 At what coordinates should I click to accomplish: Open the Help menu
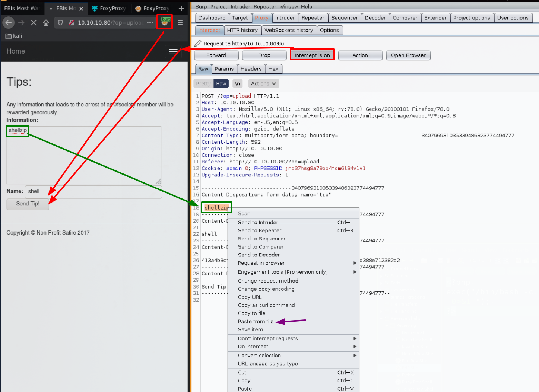(307, 7)
